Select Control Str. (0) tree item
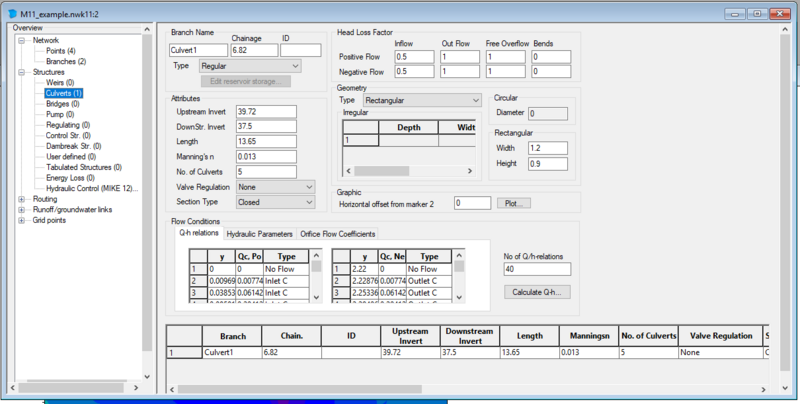Image resolution: width=800 pixels, height=404 pixels. point(68,136)
